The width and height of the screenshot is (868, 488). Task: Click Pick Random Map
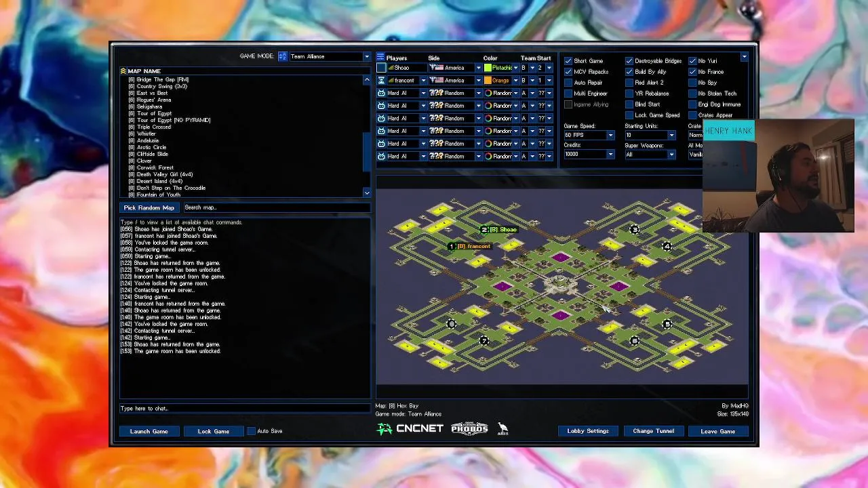tap(149, 207)
